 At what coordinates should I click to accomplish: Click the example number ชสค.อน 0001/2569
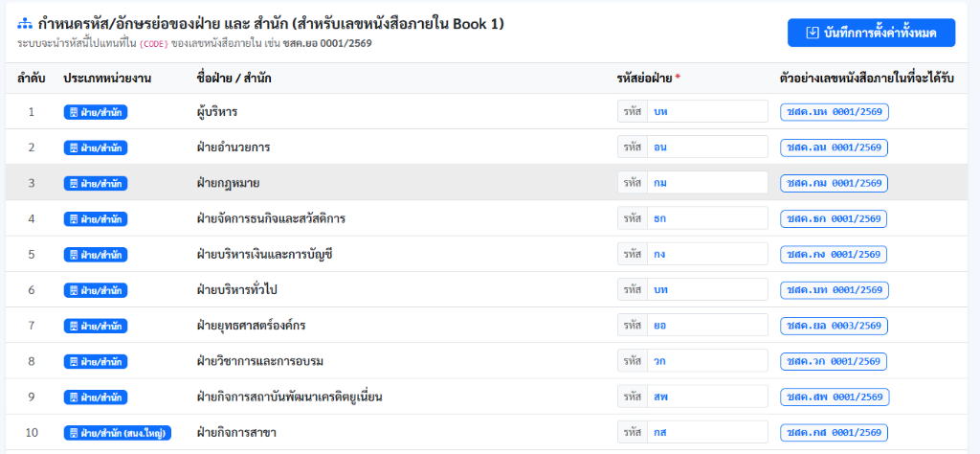835,148
